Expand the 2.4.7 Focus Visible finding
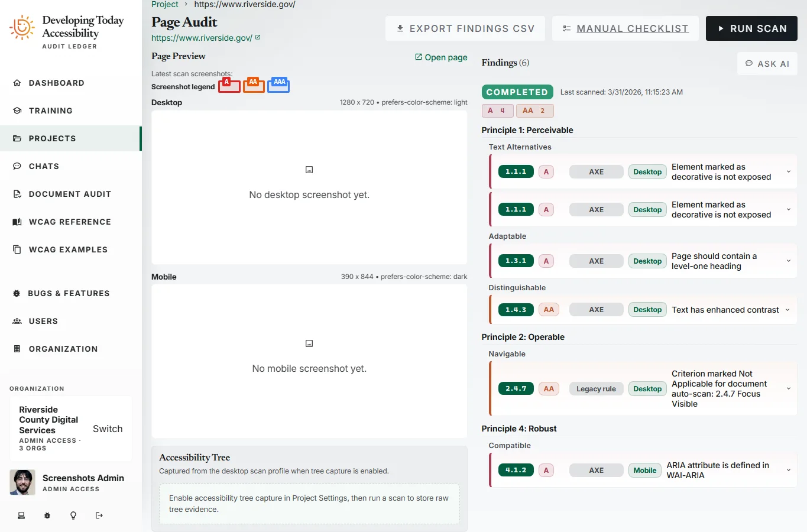 (789, 388)
